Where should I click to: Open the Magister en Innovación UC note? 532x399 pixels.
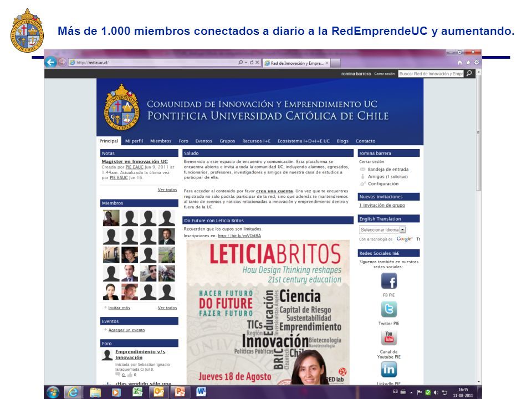tap(135, 161)
